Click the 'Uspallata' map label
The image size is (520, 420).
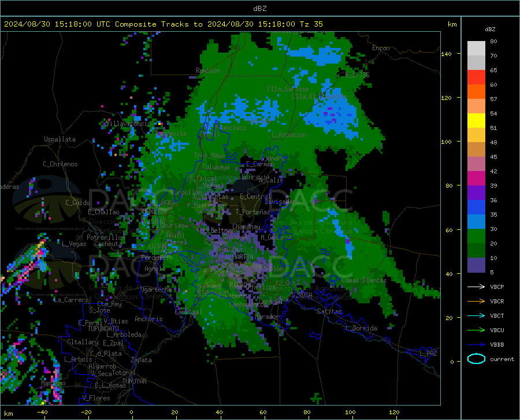(x=60, y=140)
